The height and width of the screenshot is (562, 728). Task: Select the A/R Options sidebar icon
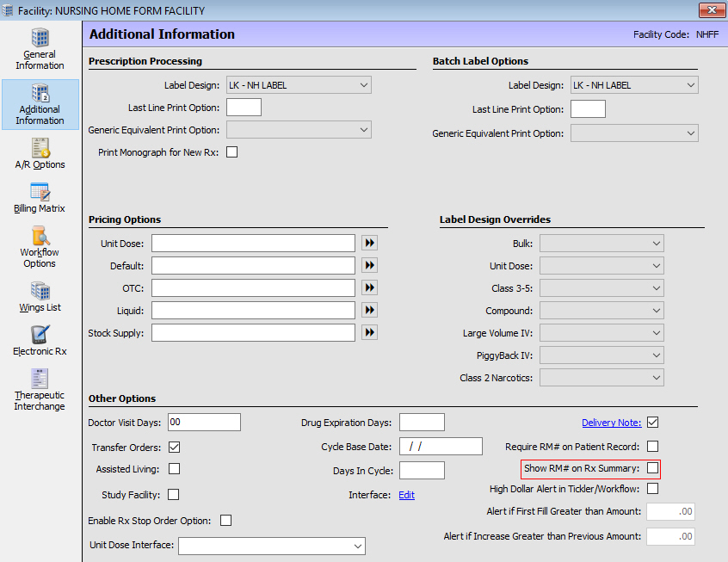[40, 148]
